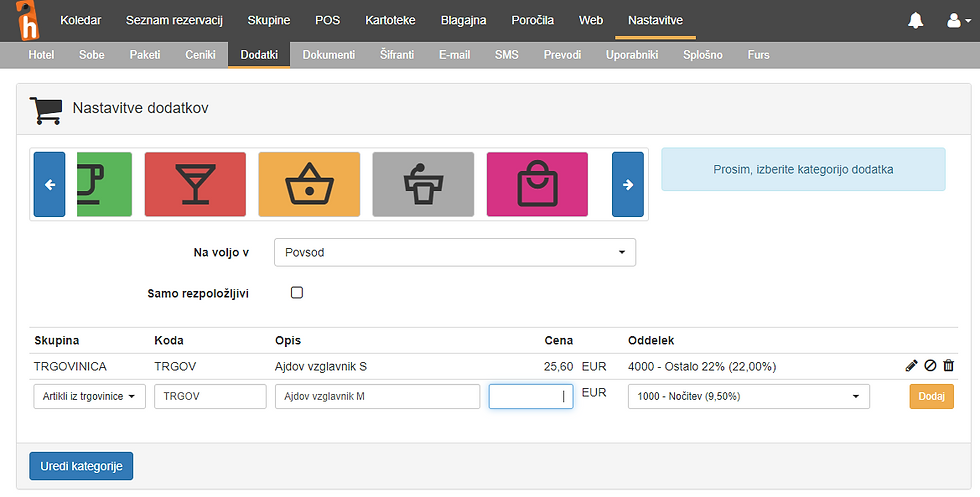Open the notifications bell
Screen dimensions: 980x497
(915, 20)
